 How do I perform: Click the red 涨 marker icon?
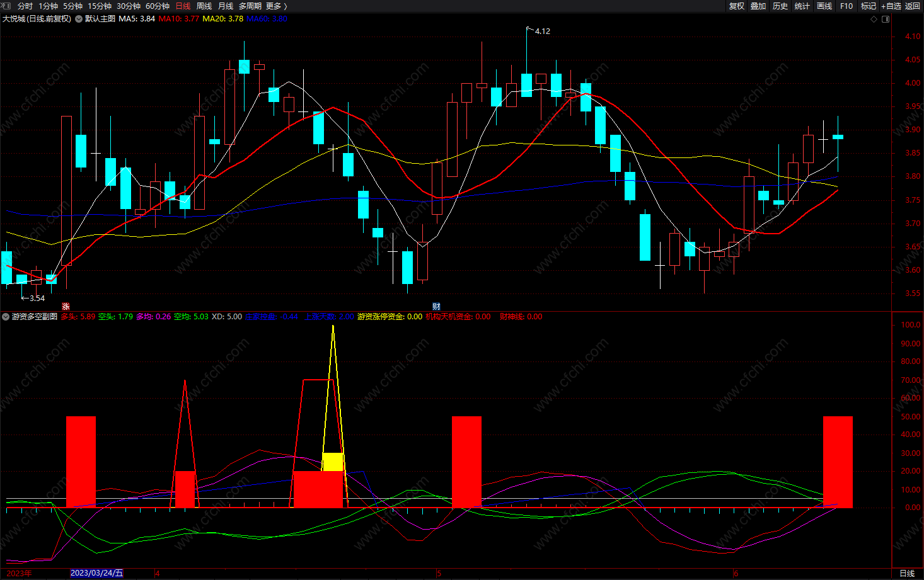pyautogui.click(x=66, y=307)
